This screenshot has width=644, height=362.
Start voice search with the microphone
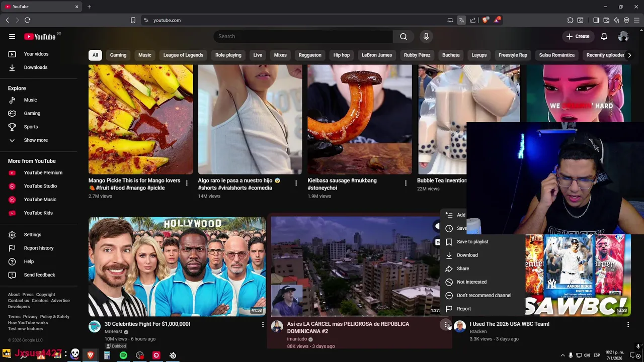point(426,36)
